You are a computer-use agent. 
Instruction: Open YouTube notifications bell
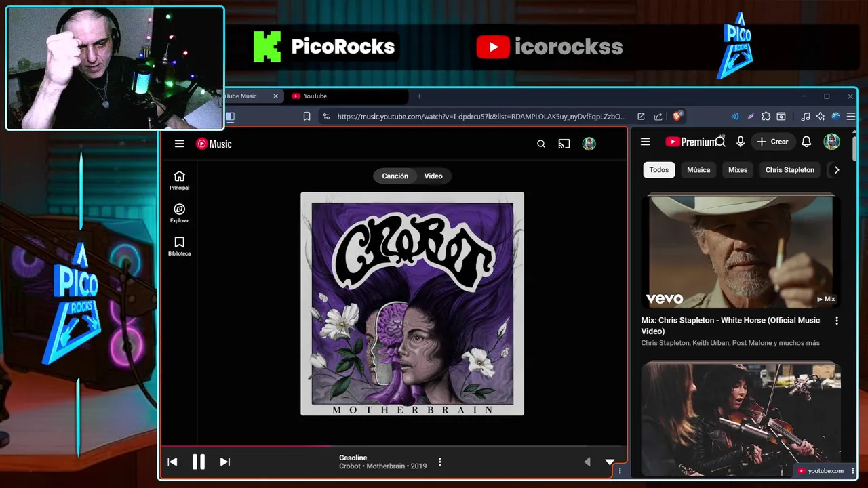point(806,142)
